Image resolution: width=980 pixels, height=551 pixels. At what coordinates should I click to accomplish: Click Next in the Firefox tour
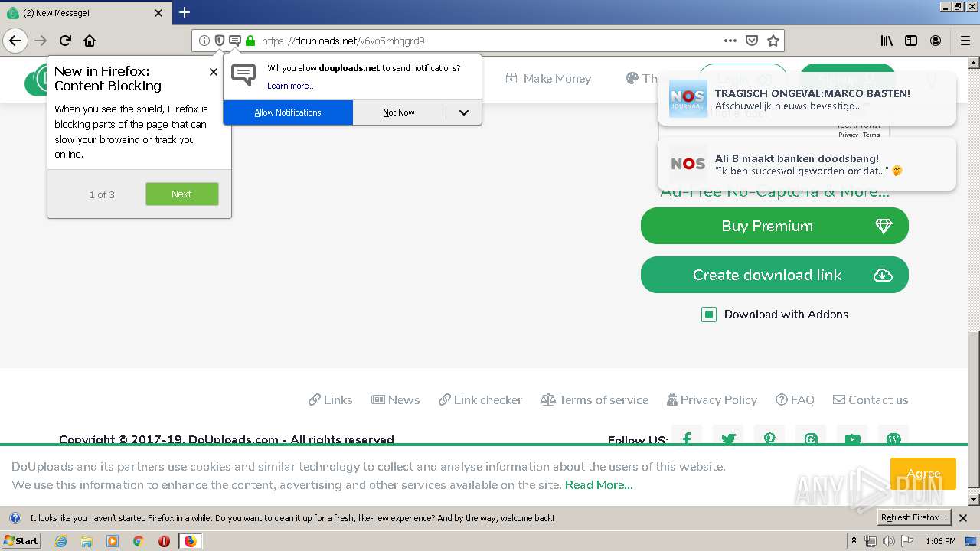click(182, 194)
